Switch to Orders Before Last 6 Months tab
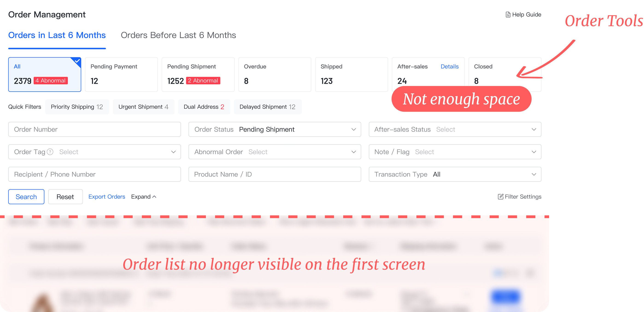The image size is (644, 312). pos(178,35)
